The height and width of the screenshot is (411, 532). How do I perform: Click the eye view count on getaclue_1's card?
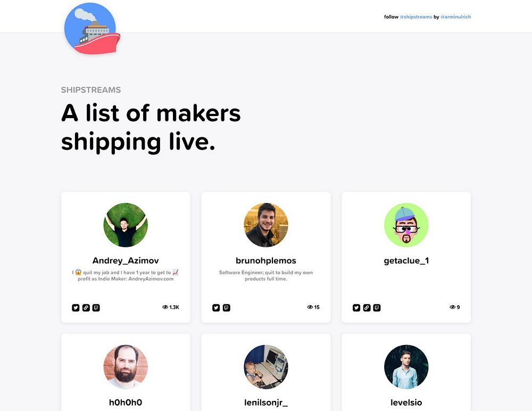455,307
